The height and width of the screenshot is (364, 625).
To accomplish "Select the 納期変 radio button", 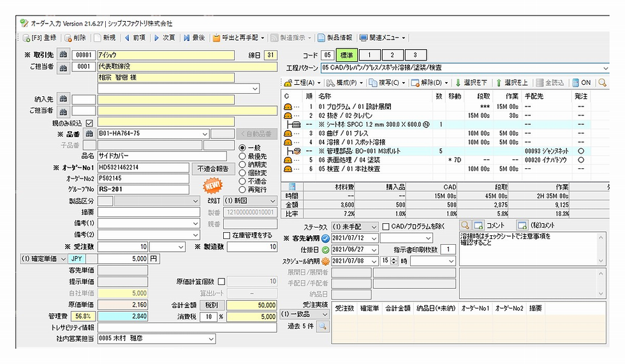I will pos(242,164).
